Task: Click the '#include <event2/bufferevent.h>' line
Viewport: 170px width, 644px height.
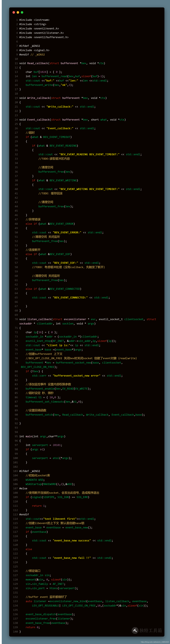Action: (x=44, y=37)
